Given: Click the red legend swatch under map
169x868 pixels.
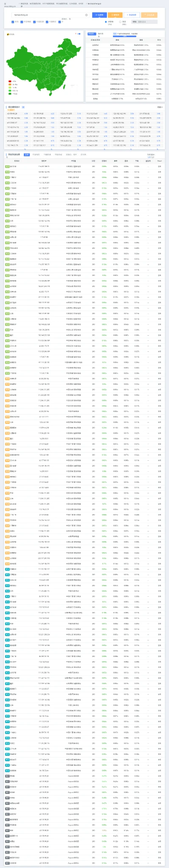Looking at the screenshot, I should [x=10, y=81].
